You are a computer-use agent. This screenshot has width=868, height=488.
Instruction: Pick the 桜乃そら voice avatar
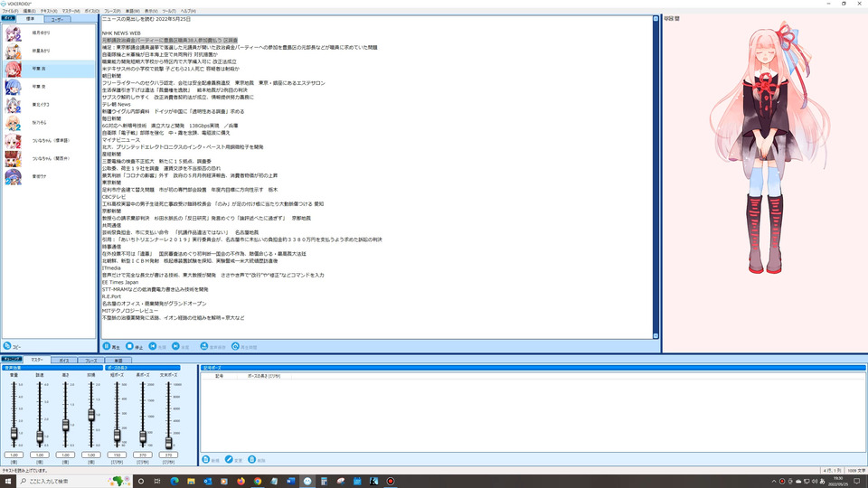point(13,123)
